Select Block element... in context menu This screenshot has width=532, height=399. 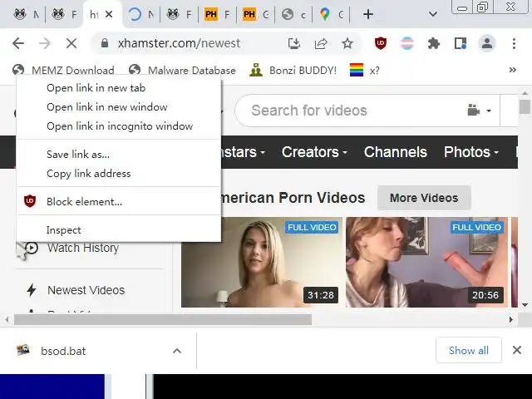click(119, 201)
